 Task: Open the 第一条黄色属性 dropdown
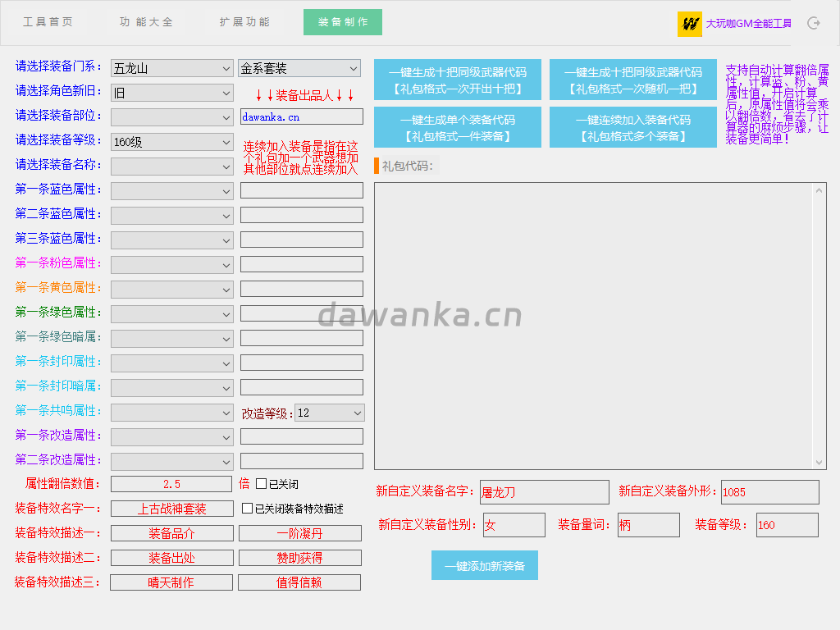tap(172, 290)
